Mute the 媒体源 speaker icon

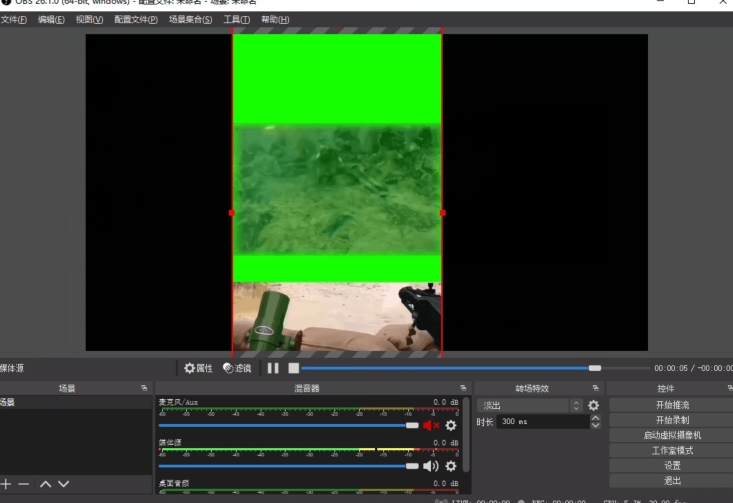(431, 465)
